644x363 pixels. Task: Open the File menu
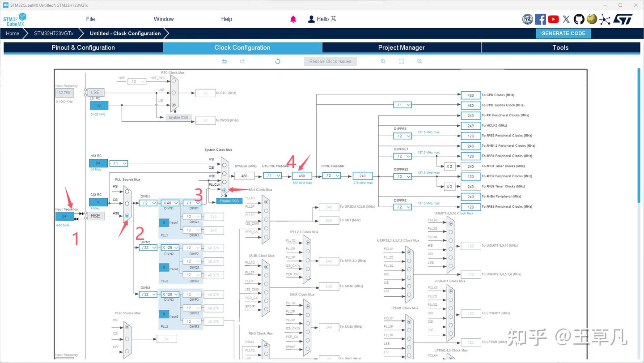click(x=90, y=19)
